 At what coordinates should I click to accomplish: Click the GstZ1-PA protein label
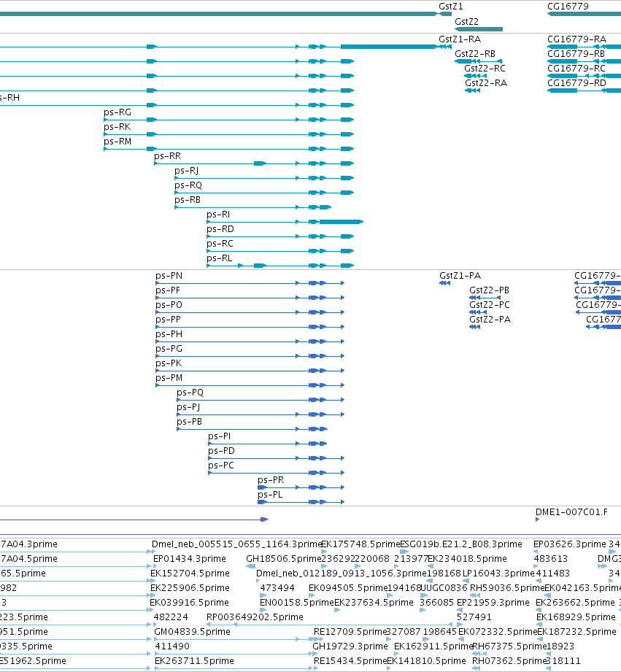click(x=460, y=276)
